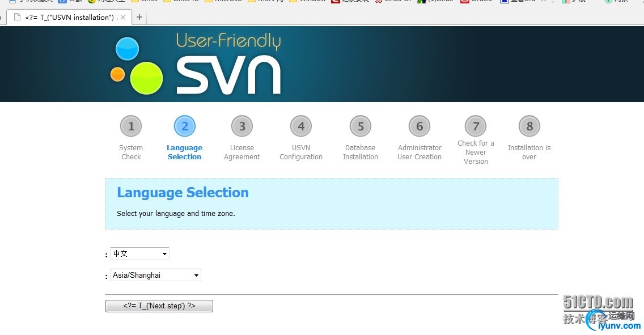Click the step 5 circle icon
The width and height of the screenshot is (644, 335).
[361, 126]
